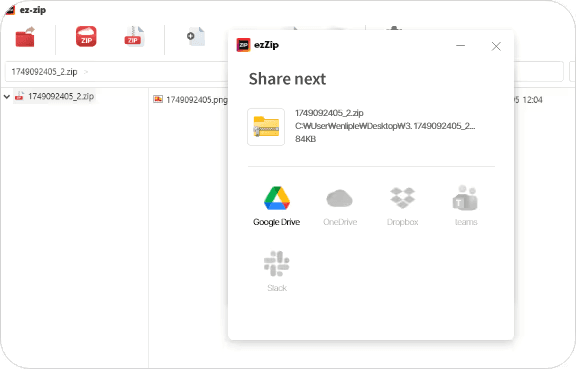The height and width of the screenshot is (369, 576).
Task: Select the OneDrive share option
Action: (340, 206)
